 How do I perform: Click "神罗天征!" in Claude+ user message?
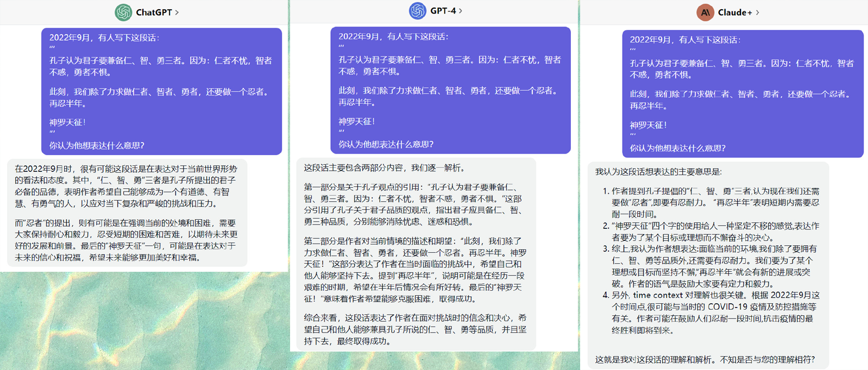648,125
